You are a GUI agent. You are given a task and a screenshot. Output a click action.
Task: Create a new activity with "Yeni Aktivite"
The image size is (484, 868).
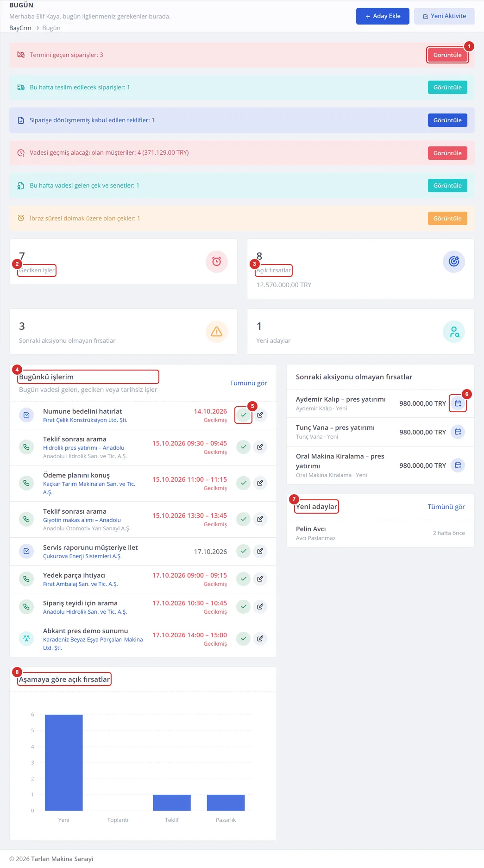pyautogui.click(x=444, y=16)
